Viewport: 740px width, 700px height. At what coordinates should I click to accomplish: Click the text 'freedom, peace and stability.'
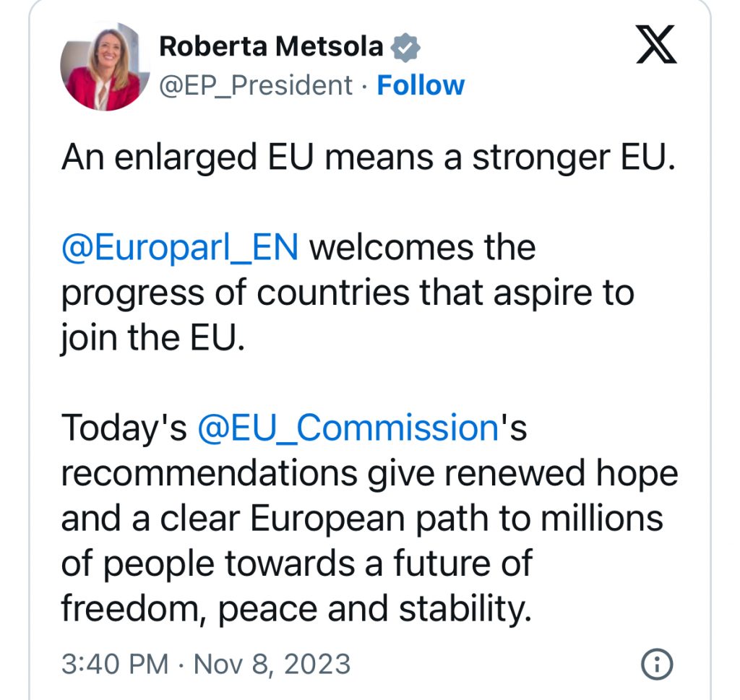[296, 609]
